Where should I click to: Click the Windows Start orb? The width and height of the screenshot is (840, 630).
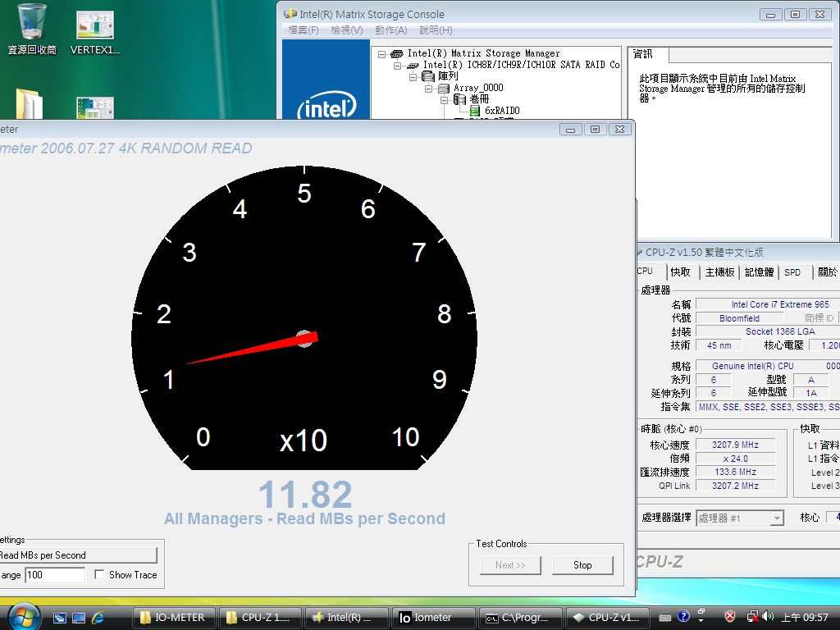24,617
